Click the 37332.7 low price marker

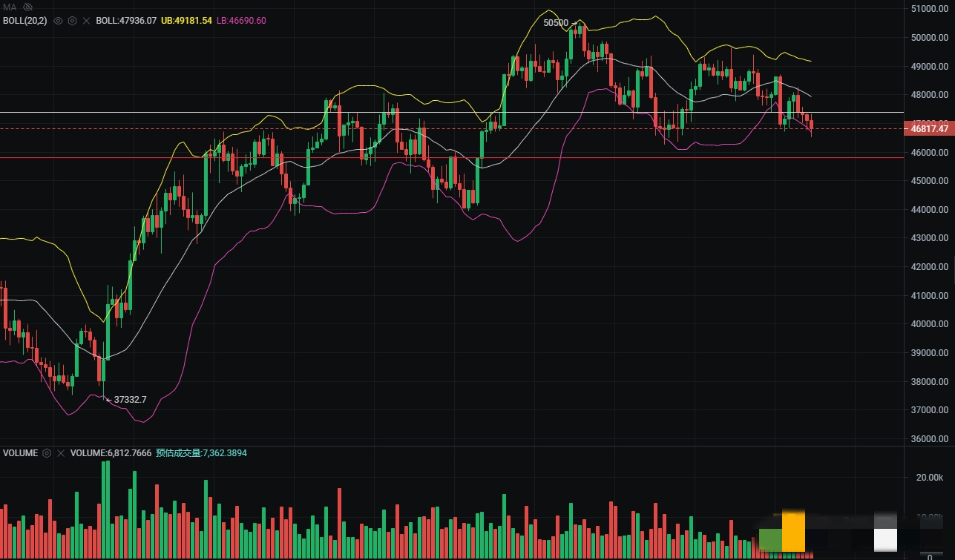click(x=130, y=400)
